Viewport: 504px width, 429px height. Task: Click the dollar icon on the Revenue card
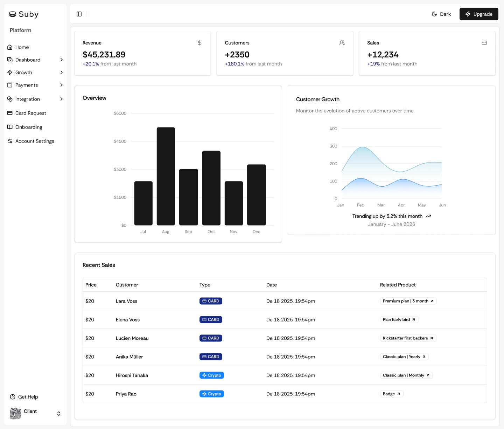tap(199, 42)
